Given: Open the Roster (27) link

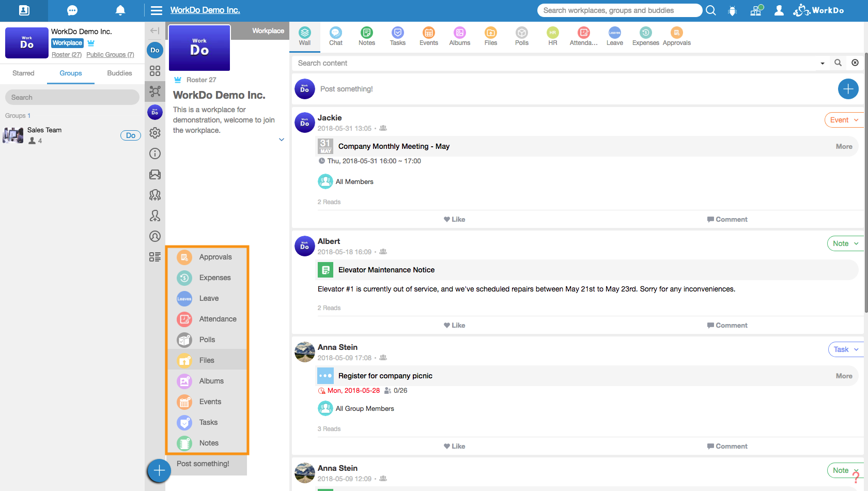Looking at the screenshot, I should [x=67, y=55].
